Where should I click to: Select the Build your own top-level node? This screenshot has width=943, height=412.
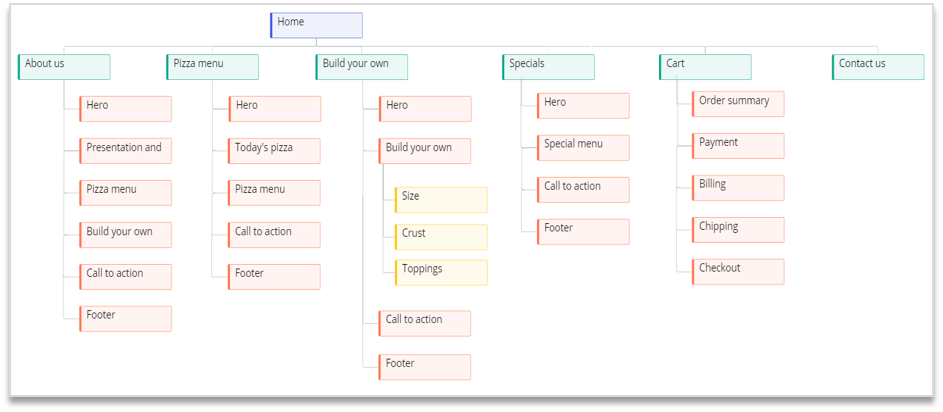point(361,67)
